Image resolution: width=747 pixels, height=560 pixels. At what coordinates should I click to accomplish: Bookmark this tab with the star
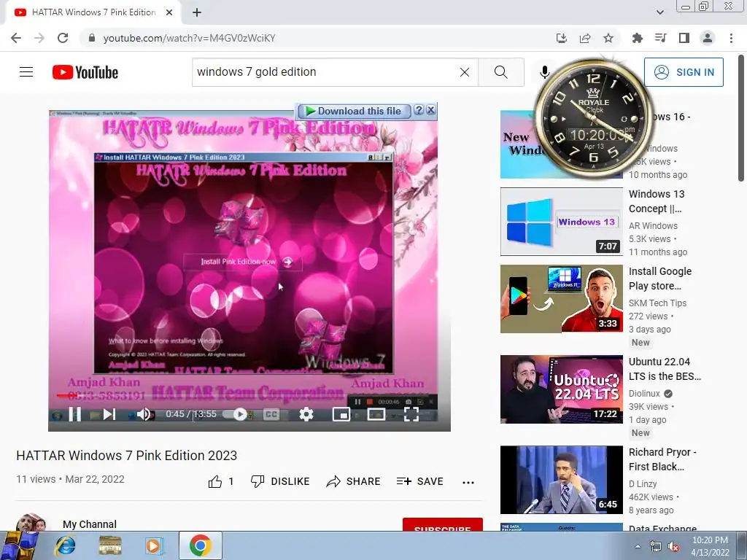coord(608,38)
